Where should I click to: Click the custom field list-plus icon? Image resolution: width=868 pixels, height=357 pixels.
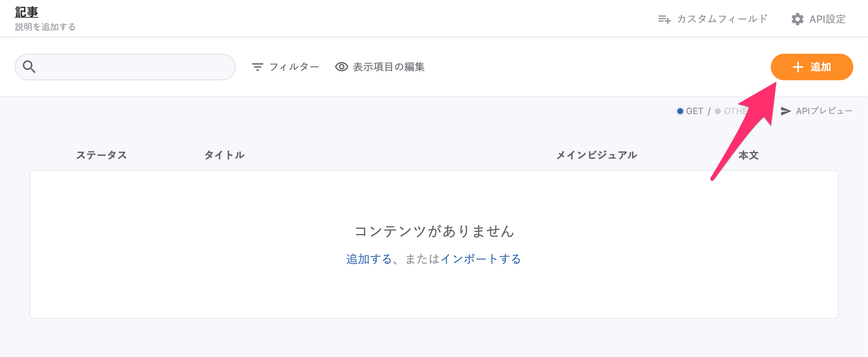664,19
